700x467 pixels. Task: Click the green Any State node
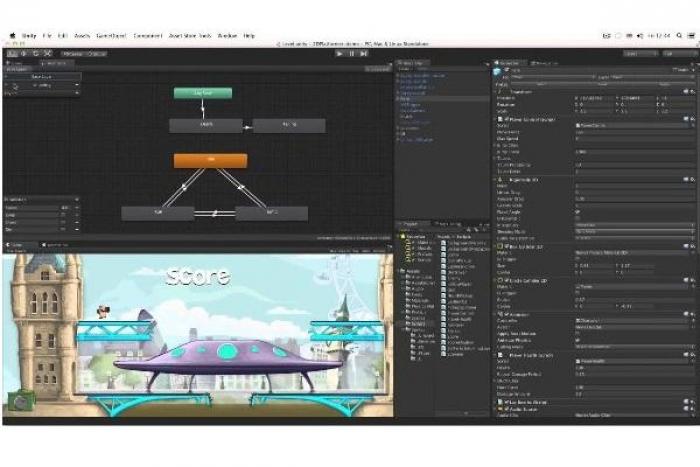click(x=202, y=93)
